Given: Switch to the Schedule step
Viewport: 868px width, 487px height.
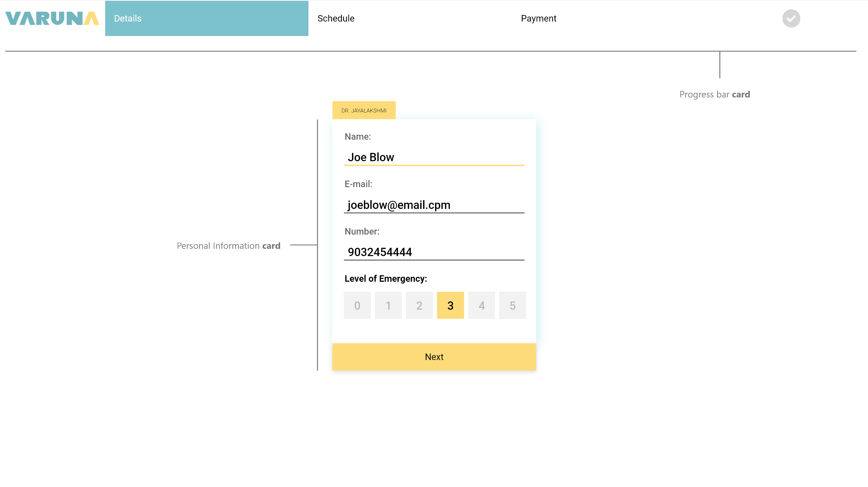Looking at the screenshot, I should (x=336, y=18).
